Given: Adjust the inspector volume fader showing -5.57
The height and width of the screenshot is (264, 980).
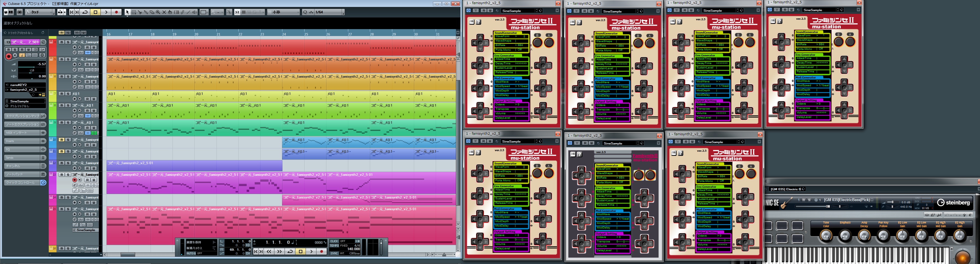Looking at the screenshot, I should [x=32, y=64].
